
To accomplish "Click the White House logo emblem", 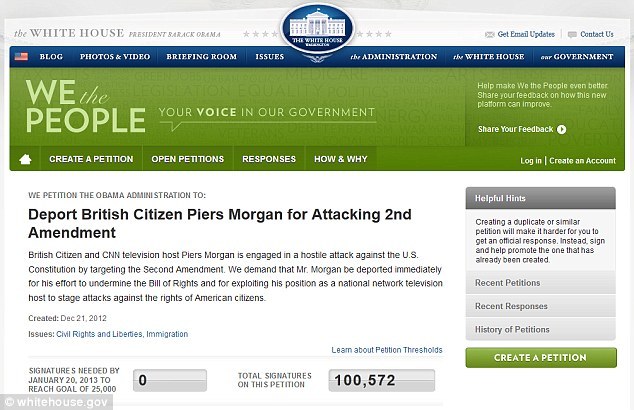I will tap(317, 29).
